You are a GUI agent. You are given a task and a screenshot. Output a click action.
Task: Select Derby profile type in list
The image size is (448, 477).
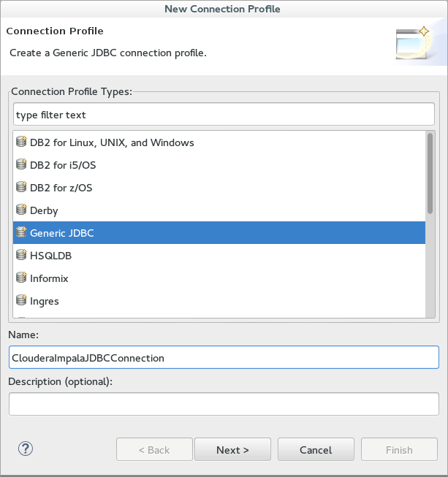pos(219,210)
